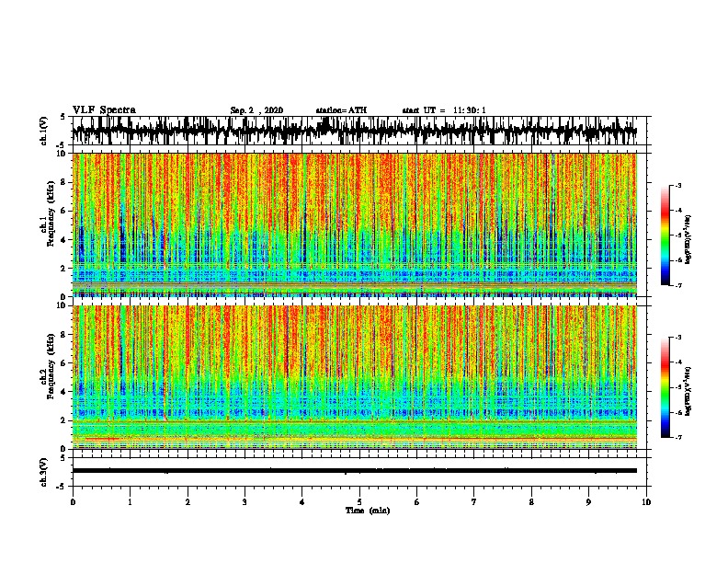
Task: Click the "station=ATH" header label
Action: (341, 110)
